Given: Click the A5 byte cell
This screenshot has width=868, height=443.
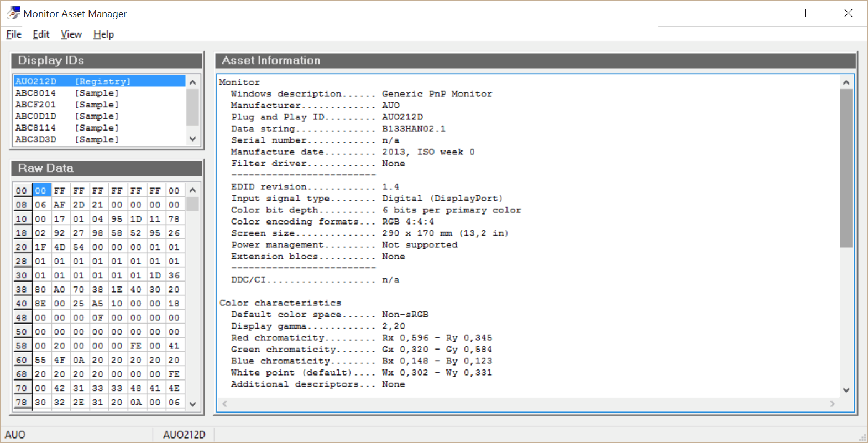Looking at the screenshot, I should 98,304.
